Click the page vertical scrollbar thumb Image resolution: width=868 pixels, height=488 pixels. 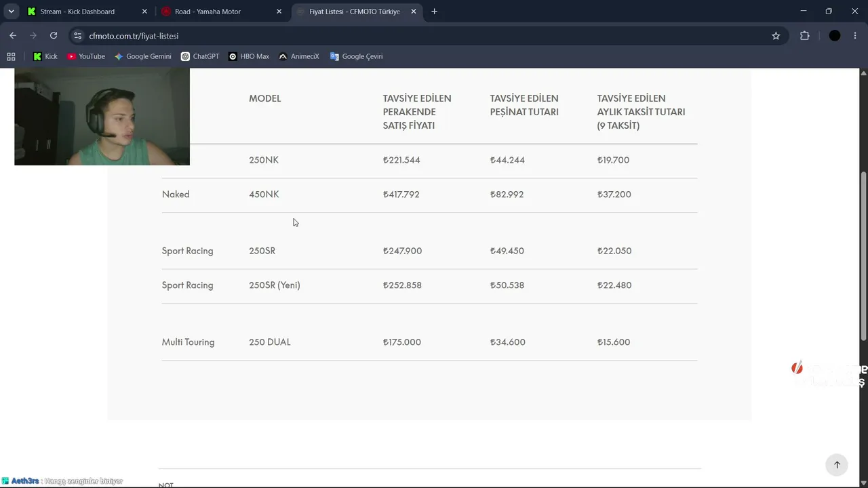[863, 256]
